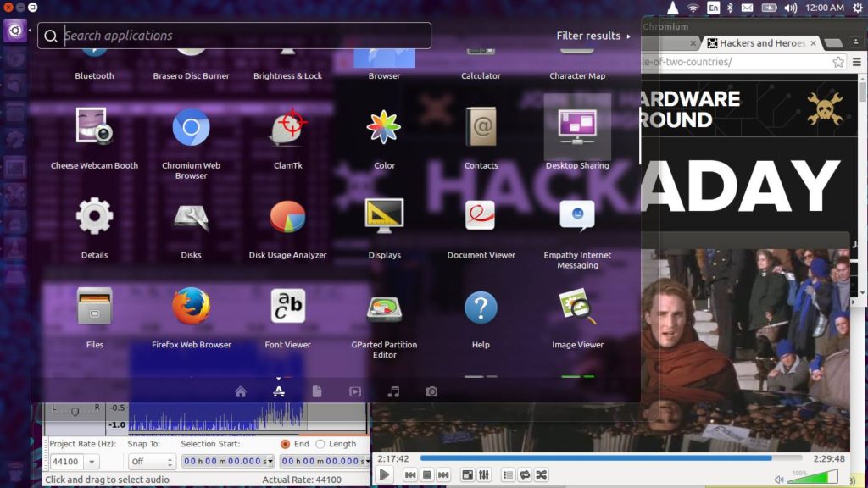Open the Chromium hamburger menu
This screenshot has height=488, width=868.
tap(856, 62)
